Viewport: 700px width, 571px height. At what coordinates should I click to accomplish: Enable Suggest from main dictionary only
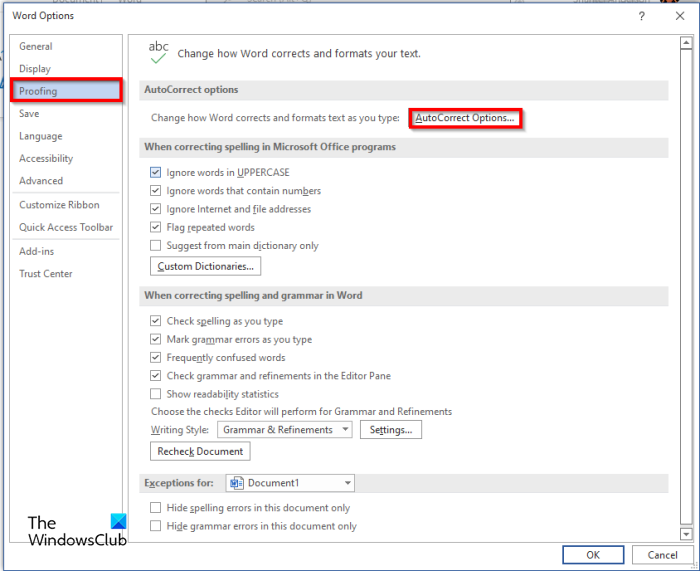click(x=155, y=246)
